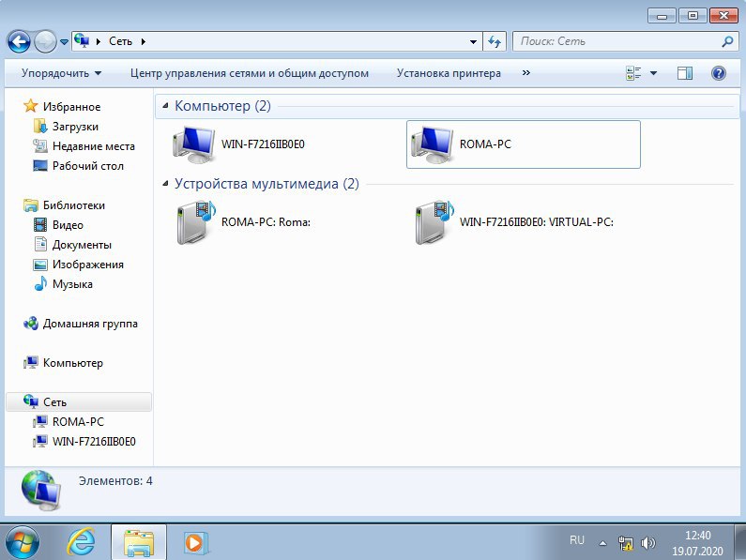Open Рабочий стол in favorites

tap(87, 166)
